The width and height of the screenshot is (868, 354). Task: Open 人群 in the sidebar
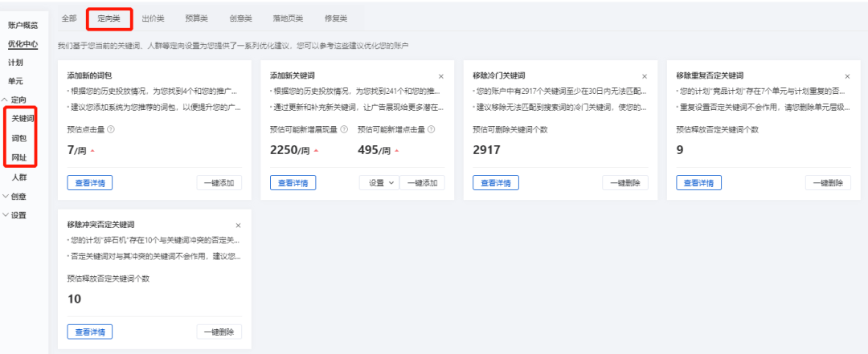click(x=19, y=177)
